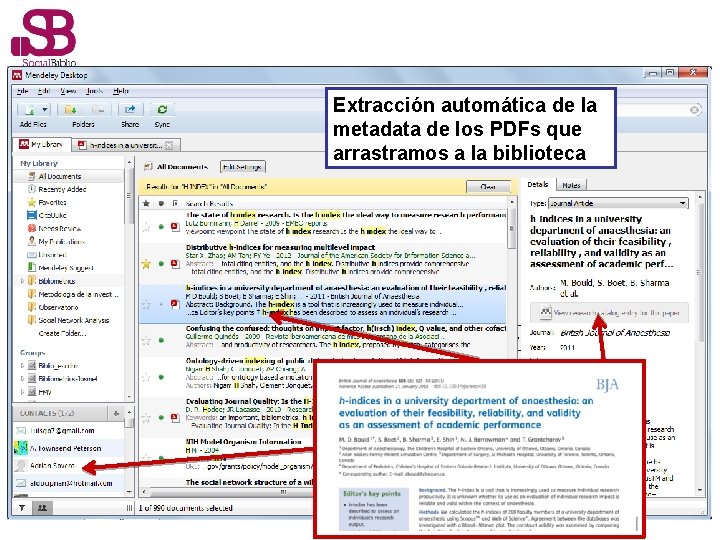Viewport: 720px width, 540px height.
Task: Click the add contact icon beside CONTACTS
Action: 116,414
